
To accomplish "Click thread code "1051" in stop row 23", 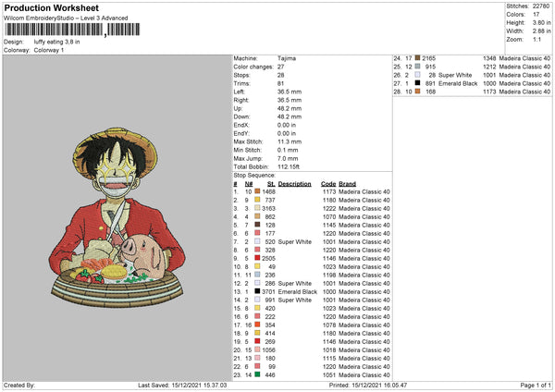I will point(328,374).
